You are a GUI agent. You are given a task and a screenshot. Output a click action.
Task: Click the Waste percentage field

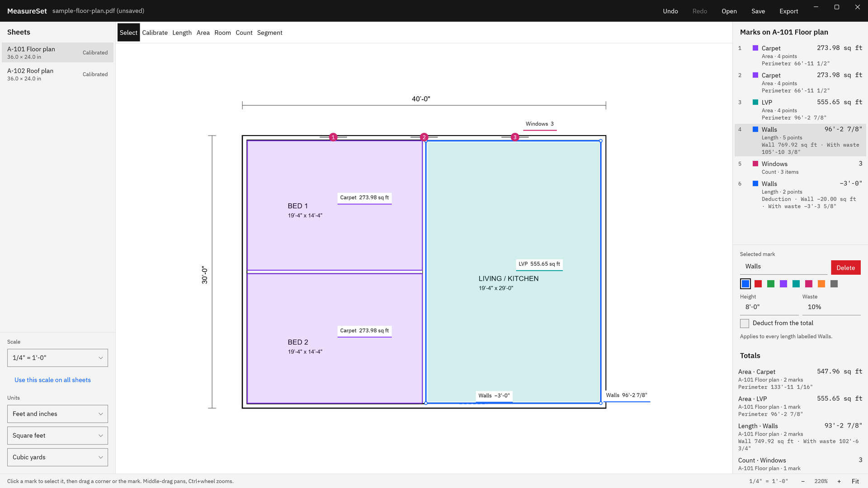point(831,307)
